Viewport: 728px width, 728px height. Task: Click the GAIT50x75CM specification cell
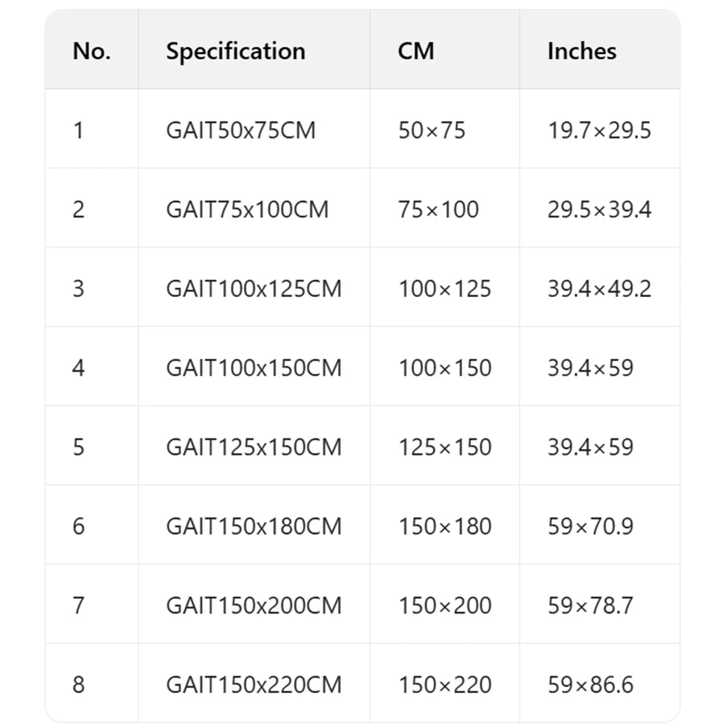(240, 130)
